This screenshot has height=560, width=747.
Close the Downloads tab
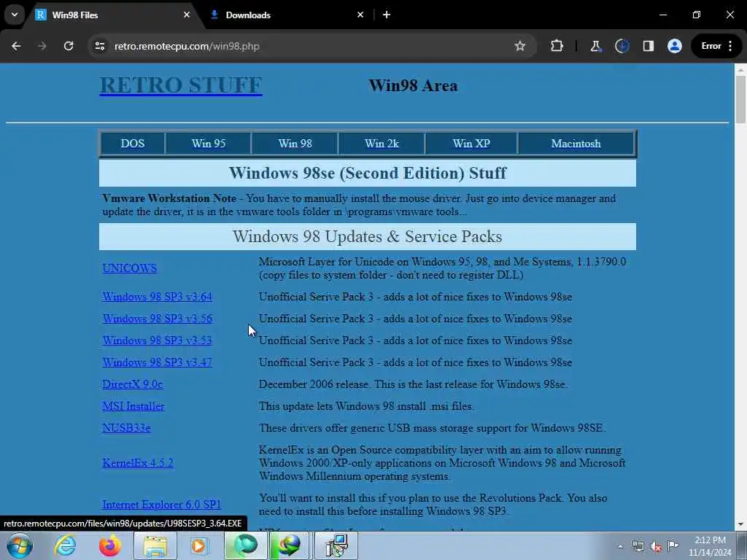[x=360, y=15]
